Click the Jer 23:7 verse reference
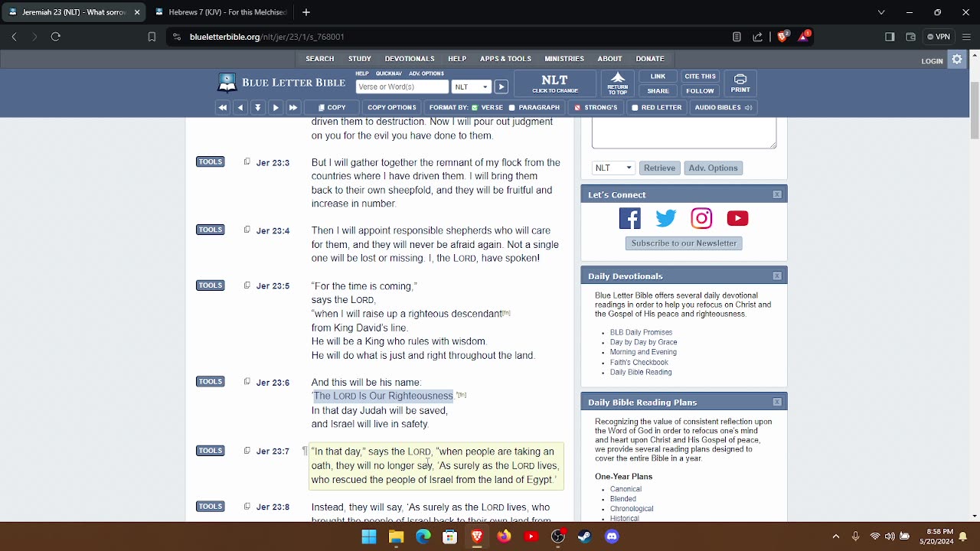This screenshot has width=980, height=551. (273, 452)
